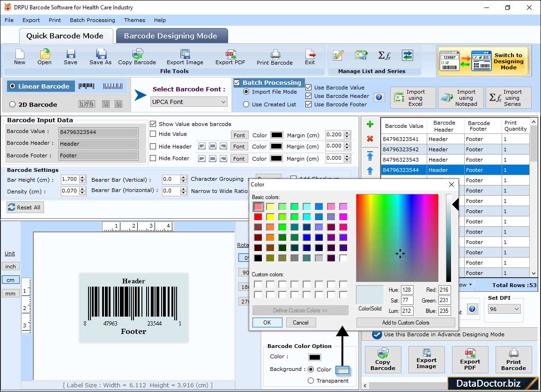Click Add to Custom Colors
541x392 pixels.
tap(406, 322)
